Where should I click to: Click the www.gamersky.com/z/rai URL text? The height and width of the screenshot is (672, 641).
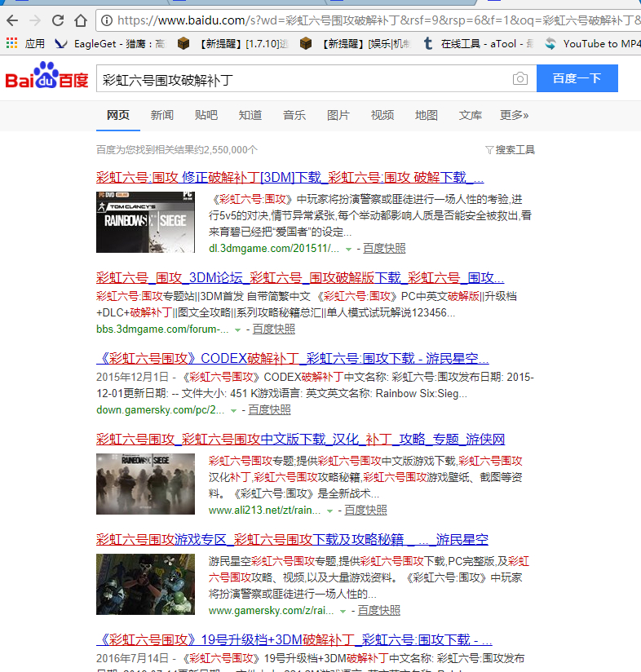click(272, 610)
